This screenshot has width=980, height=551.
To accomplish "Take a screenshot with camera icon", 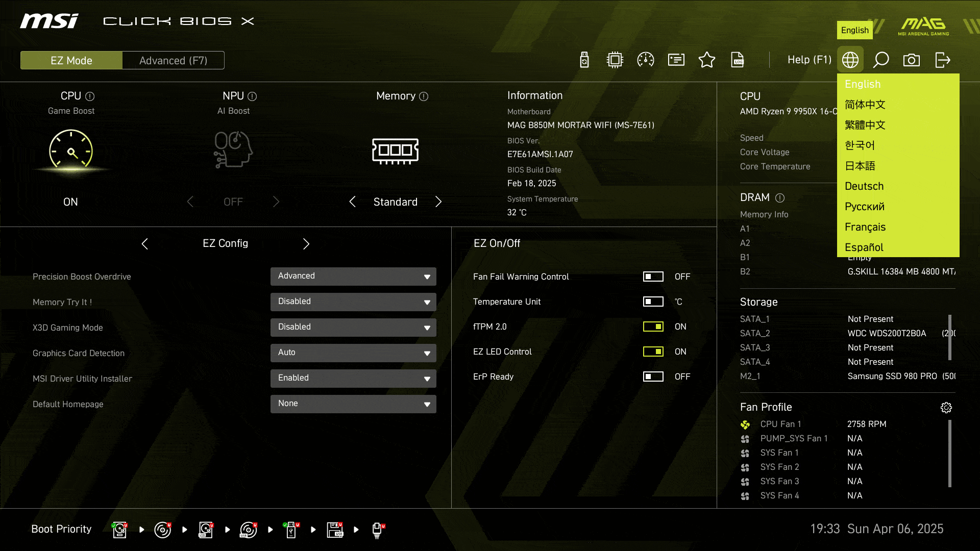I will coord(912,60).
